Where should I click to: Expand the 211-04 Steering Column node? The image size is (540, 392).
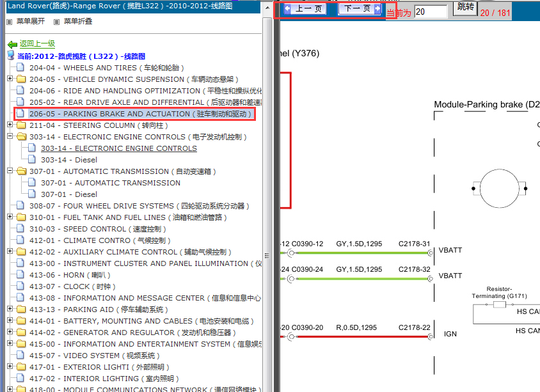[10, 125]
